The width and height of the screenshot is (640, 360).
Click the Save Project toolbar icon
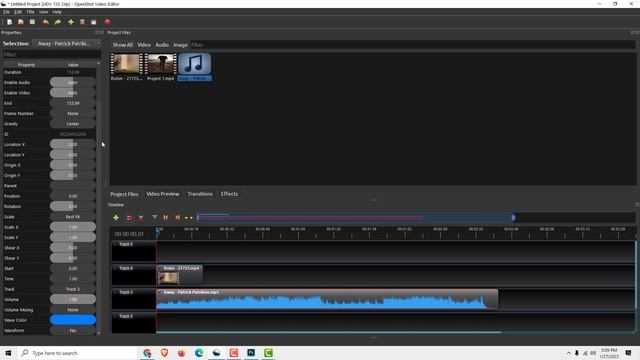pos(32,22)
